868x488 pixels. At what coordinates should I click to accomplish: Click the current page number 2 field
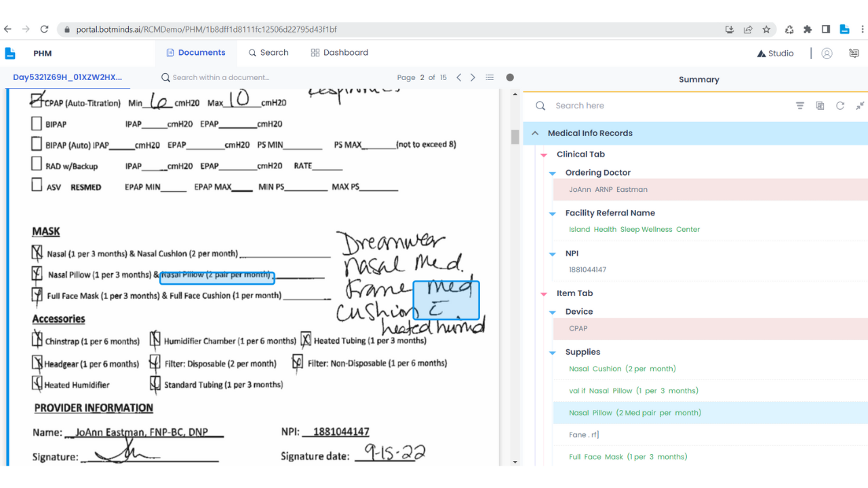(x=422, y=77)
